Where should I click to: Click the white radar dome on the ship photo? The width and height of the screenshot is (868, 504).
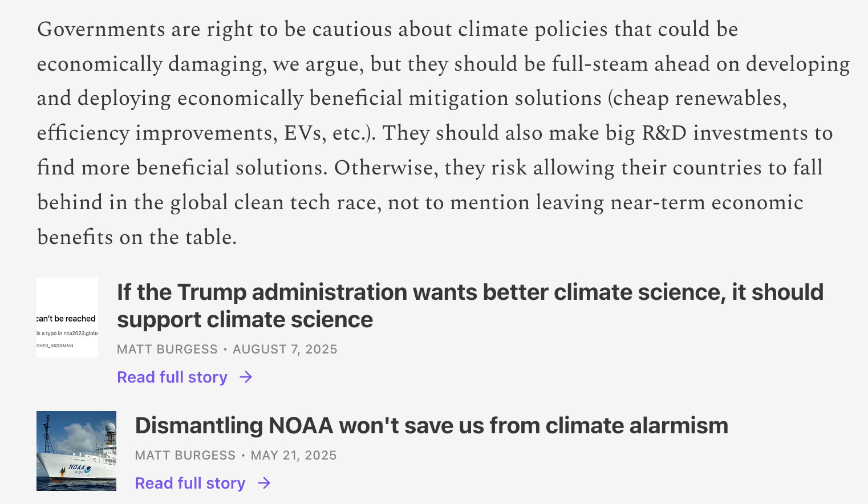[x=110, y=428]
